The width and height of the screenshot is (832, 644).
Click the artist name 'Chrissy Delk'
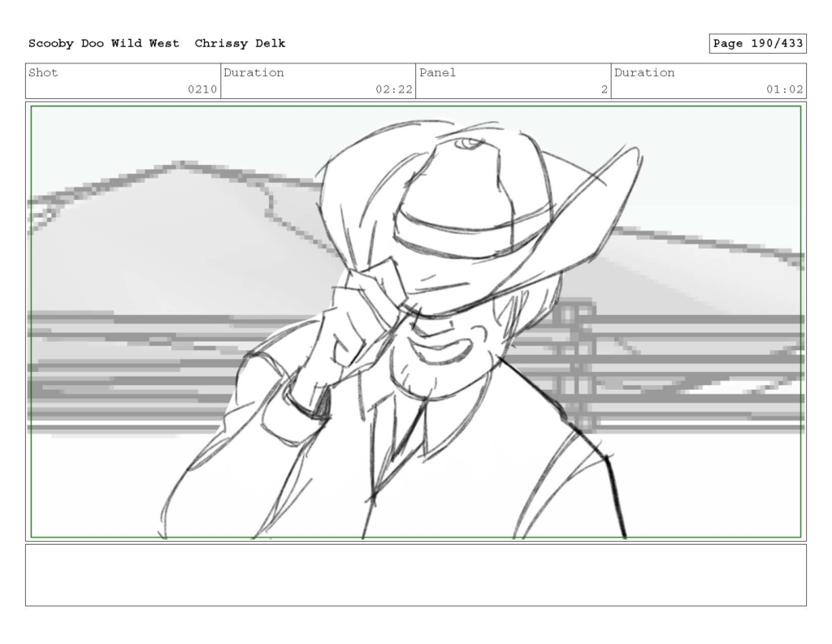(240, 44)
